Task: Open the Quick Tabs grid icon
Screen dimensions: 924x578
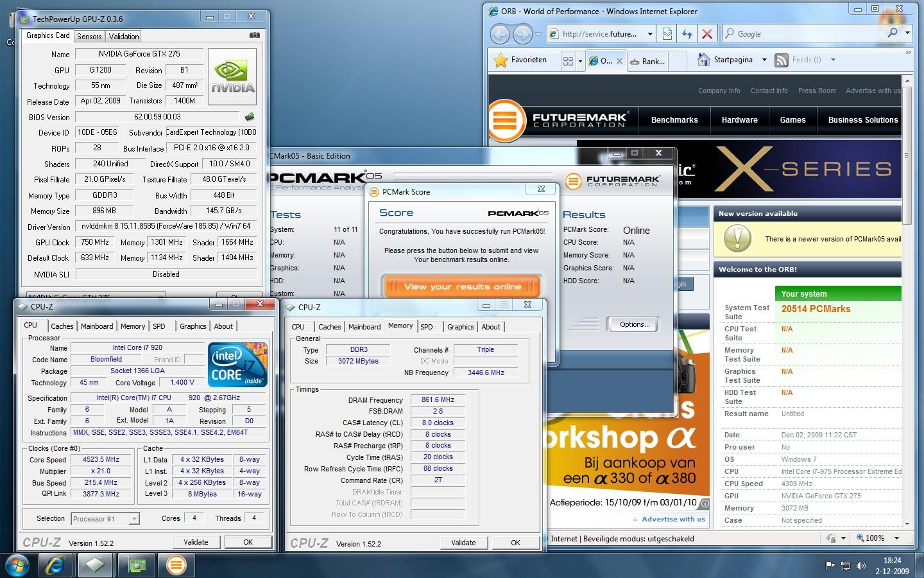Action: 568,61
